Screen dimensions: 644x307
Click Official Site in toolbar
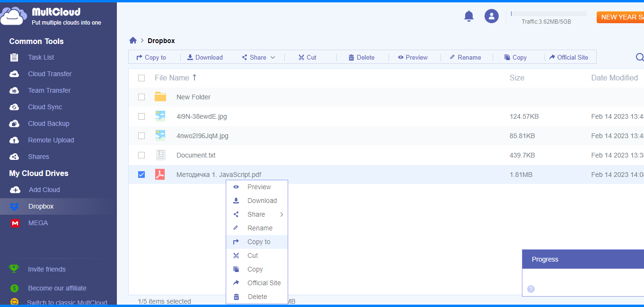[x=569, y=57]
